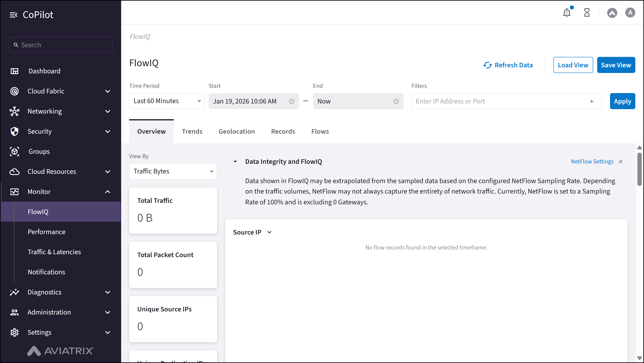Screen dimensions: 644x363
Task: Select Dashboard using its sidebar icon
Action: click(14, 71)
